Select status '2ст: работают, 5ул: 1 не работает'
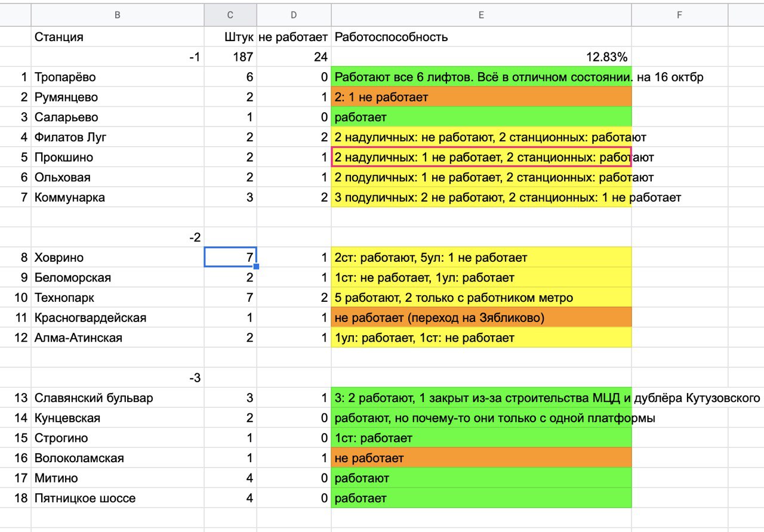Viewport: 764px width, 532px height. pos(481,258)
